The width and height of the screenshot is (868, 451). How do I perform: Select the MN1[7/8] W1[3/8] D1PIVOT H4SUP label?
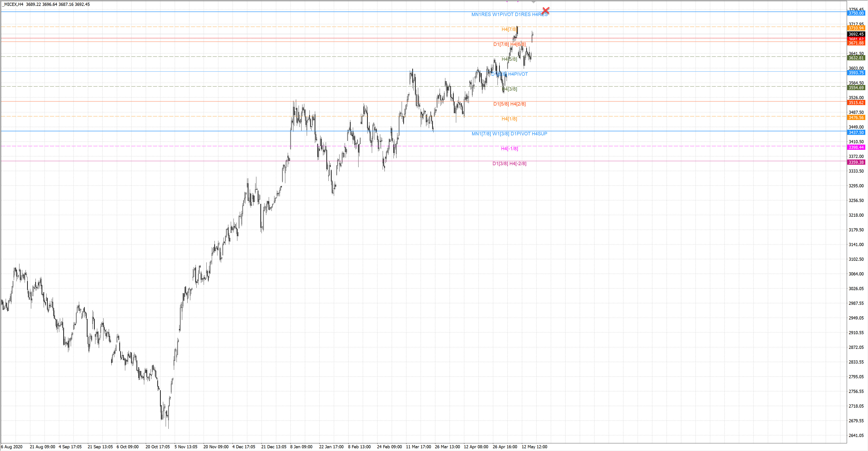point(509,134)
